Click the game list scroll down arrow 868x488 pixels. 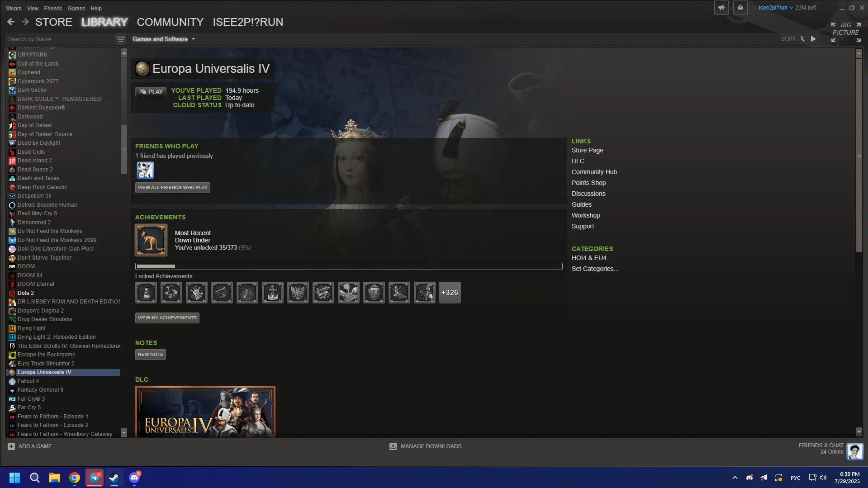pos(124,433)
